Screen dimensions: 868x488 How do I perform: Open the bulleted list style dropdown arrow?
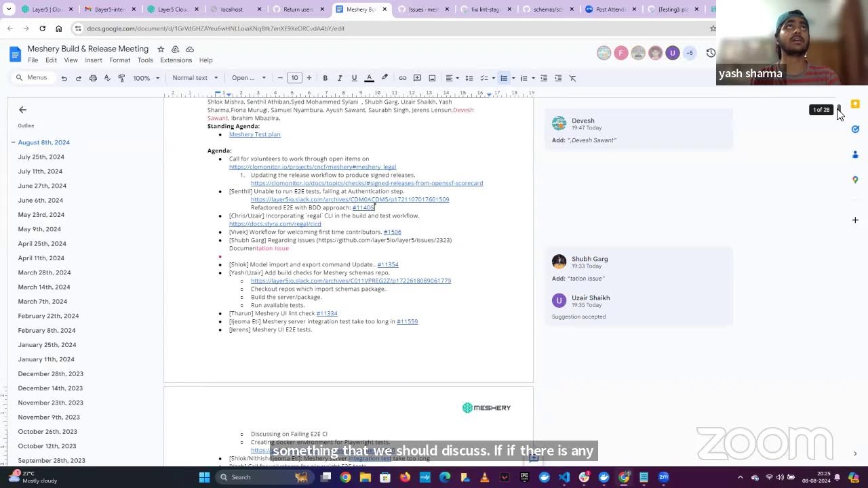(513, 78)
